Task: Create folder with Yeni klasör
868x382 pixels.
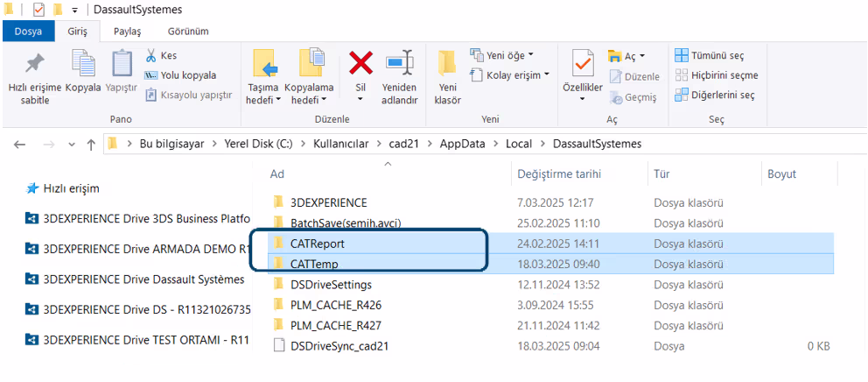Action: (x=447, y=77)
